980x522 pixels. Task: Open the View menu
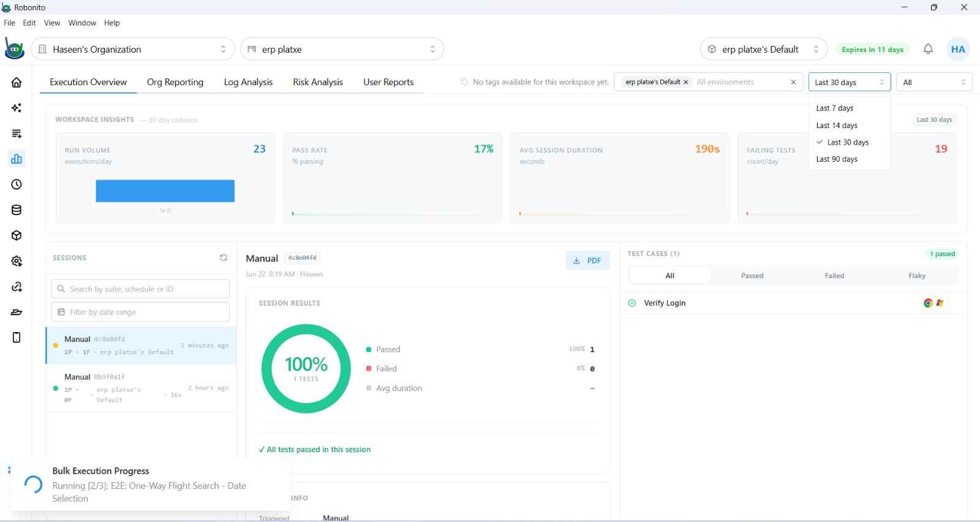click(x=52, y=23)
